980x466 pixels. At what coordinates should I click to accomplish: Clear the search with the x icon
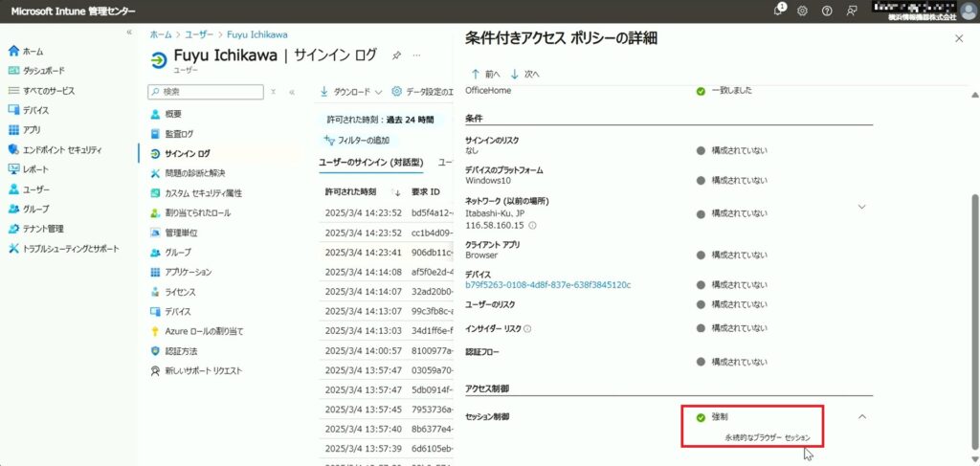[x=273, y=91]
